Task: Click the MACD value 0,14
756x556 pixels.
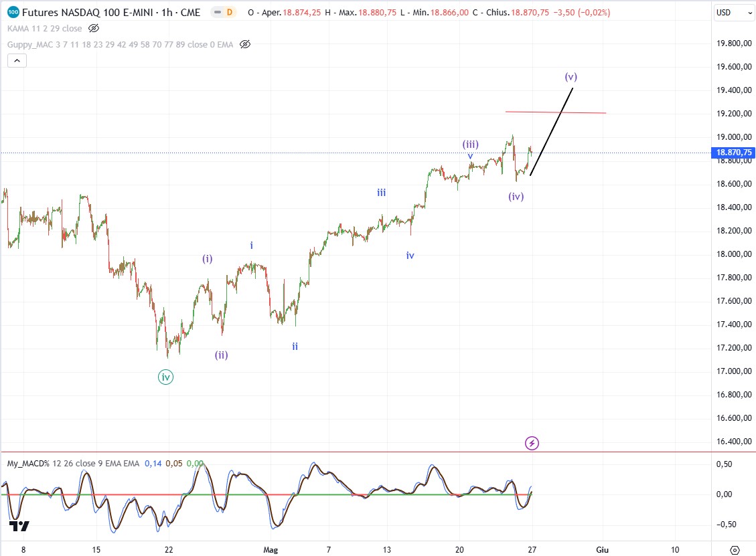Action: coord(153,464)
